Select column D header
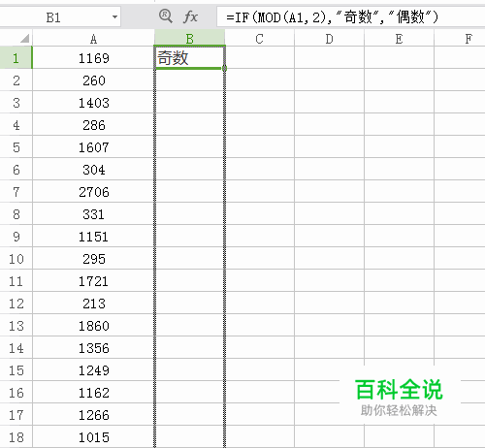The height and width of the screenshot is (448, 485). (x=329, y=39)
